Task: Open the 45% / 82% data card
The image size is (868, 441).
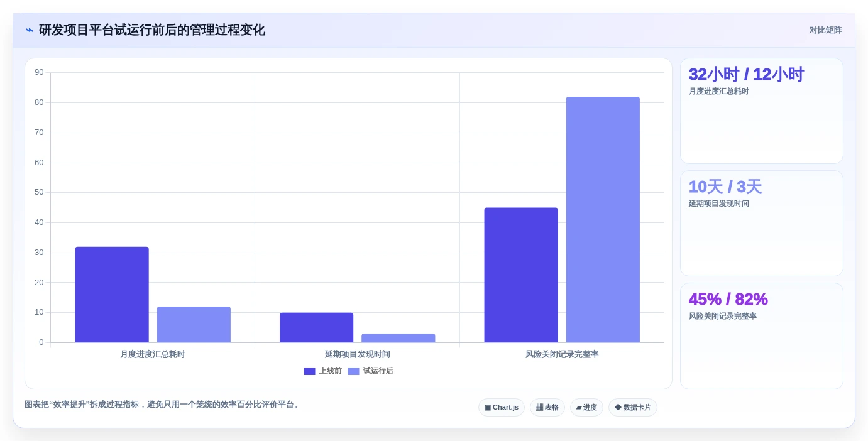Action: click(x=762, y=336)
